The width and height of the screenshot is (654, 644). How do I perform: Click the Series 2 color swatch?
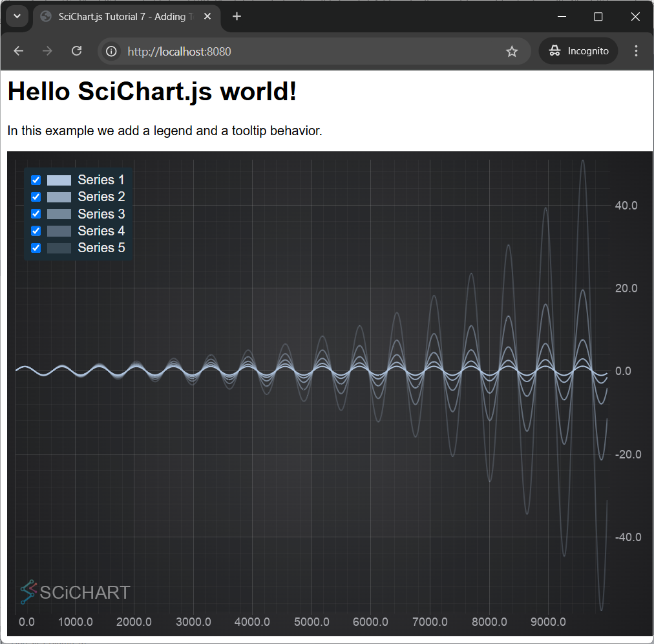click(59, 197)
